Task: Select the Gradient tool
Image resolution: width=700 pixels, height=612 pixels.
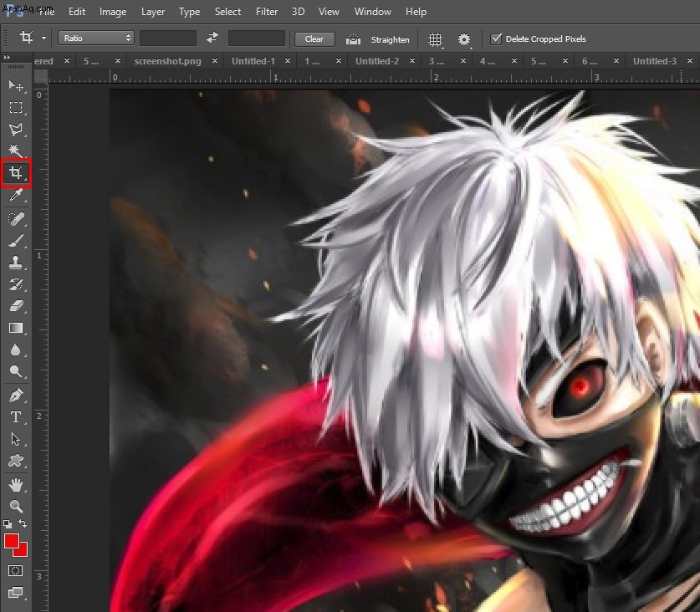Action: (x=16, y=328)
